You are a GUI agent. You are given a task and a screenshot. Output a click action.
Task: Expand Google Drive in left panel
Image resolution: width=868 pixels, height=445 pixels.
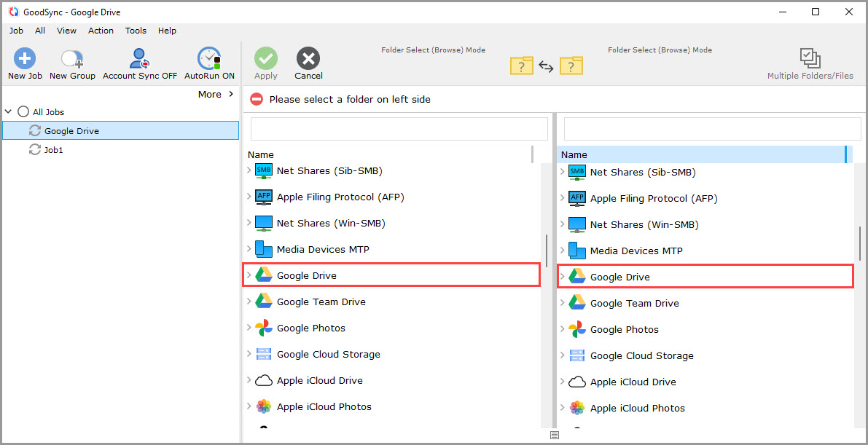(249, 275)
